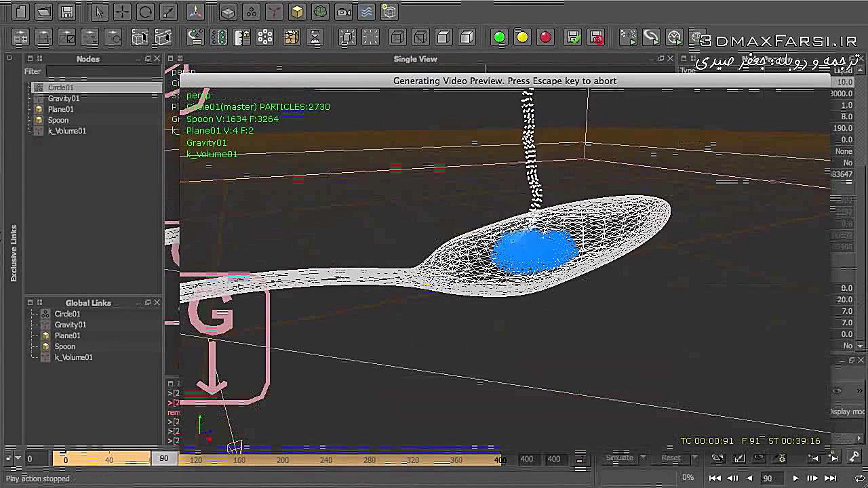Open the Simulate dropdown arrow
Screen dimensions: 868x488
tap(643, 458)
